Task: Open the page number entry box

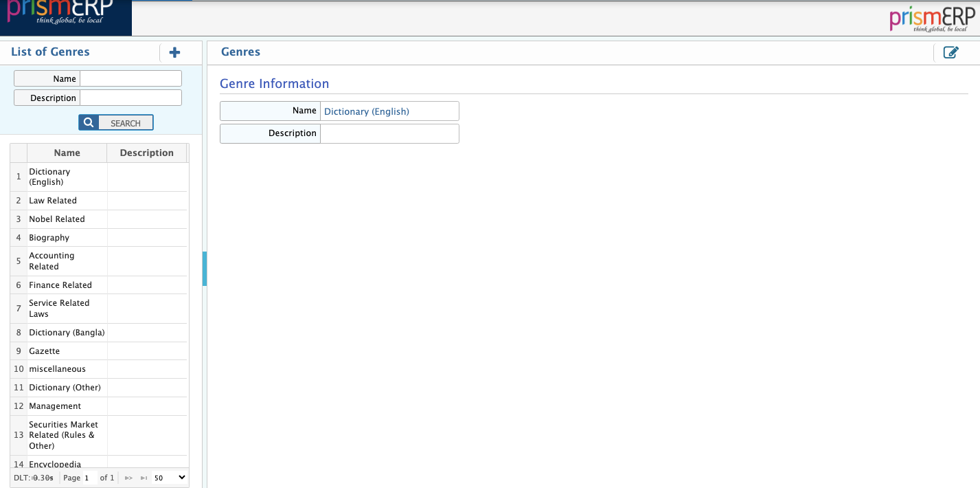Action: pyautogui.click(x=90, y=477)
